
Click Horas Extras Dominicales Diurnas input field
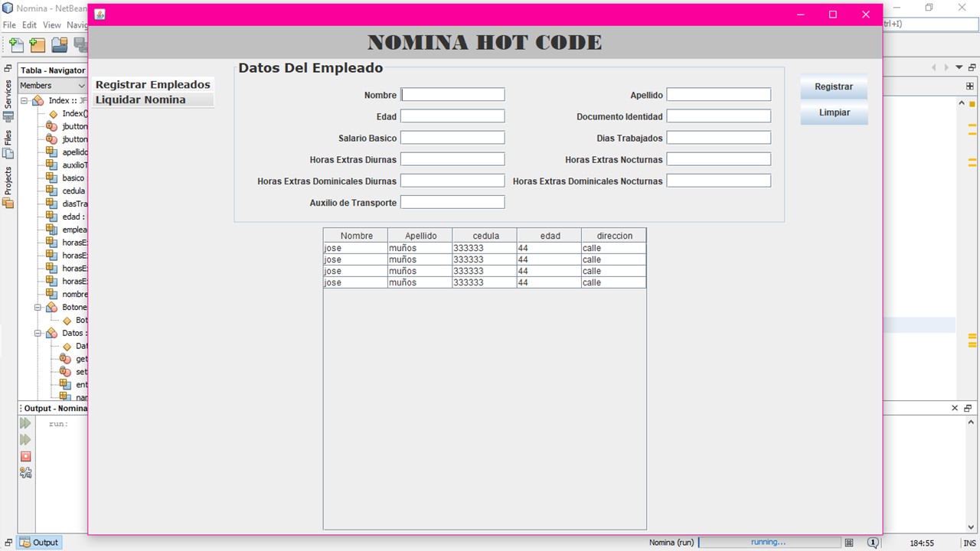click(x=452, y=181)
